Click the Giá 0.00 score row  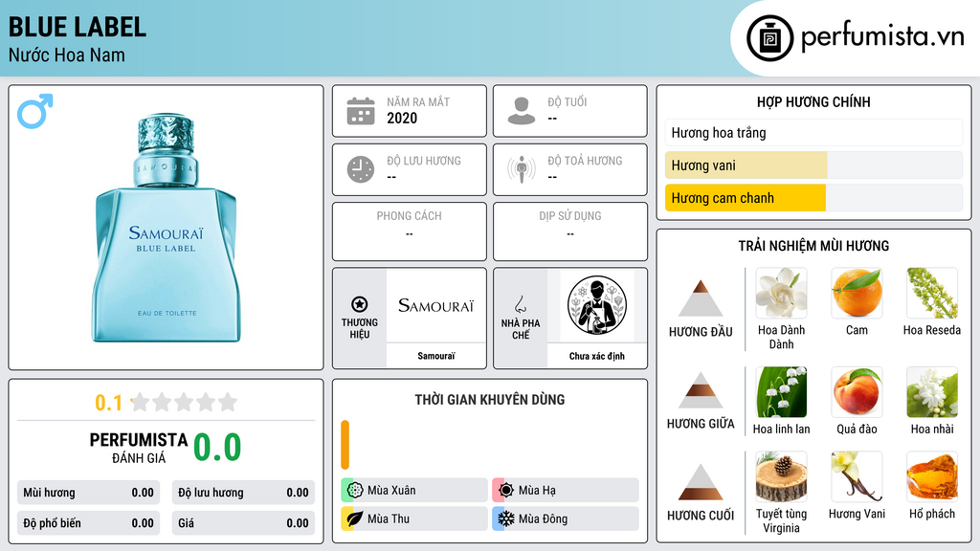pos(243,523)
